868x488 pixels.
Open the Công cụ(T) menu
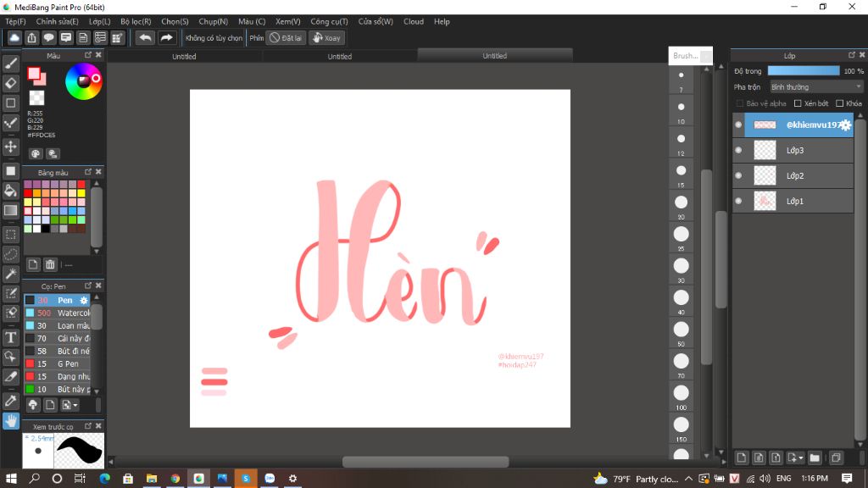click(x=329, y=21)
